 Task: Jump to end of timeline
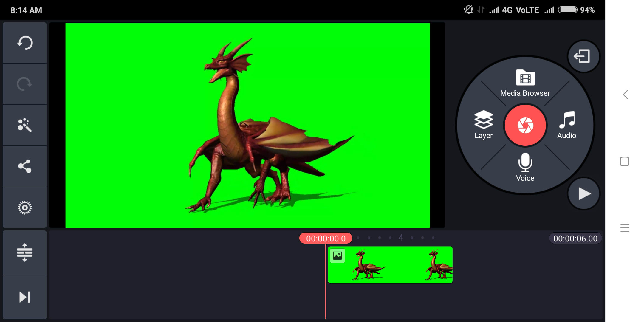tap(25, 297)
